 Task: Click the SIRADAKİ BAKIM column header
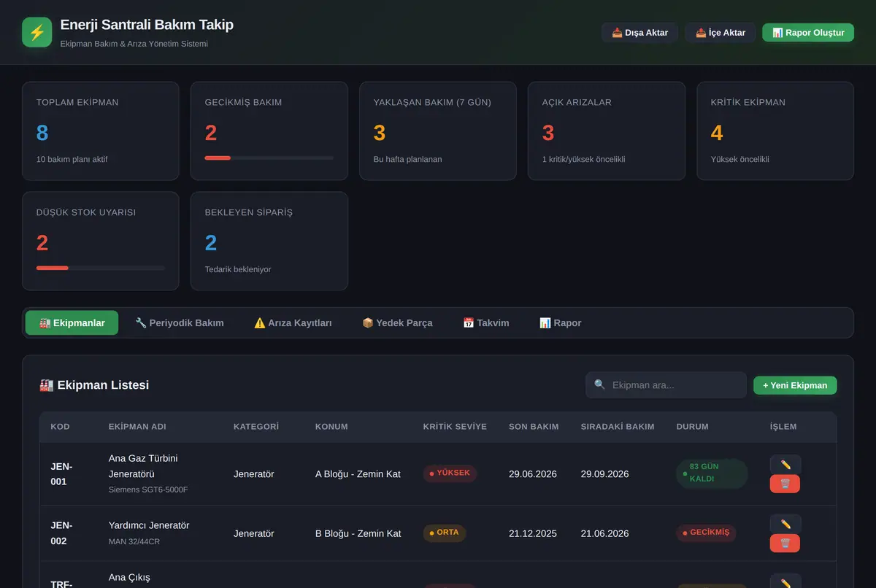click(x=618, y=427)
